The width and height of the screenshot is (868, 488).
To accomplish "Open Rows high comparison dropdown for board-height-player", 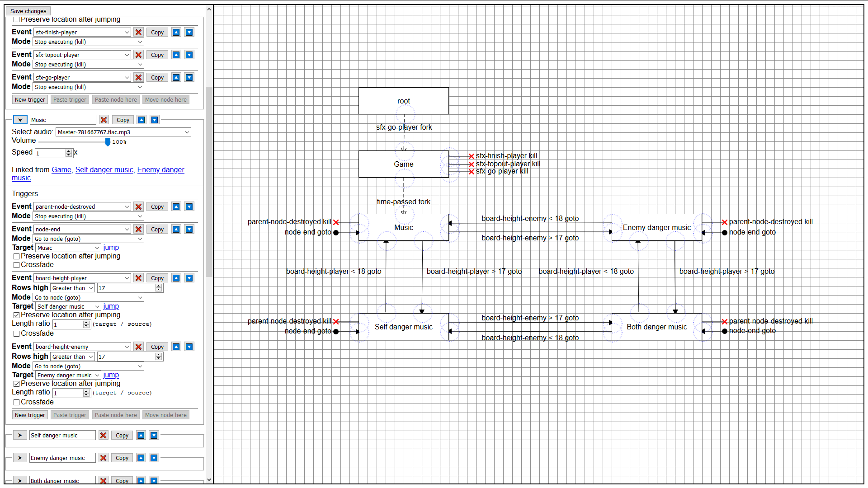I will point(72,288).
